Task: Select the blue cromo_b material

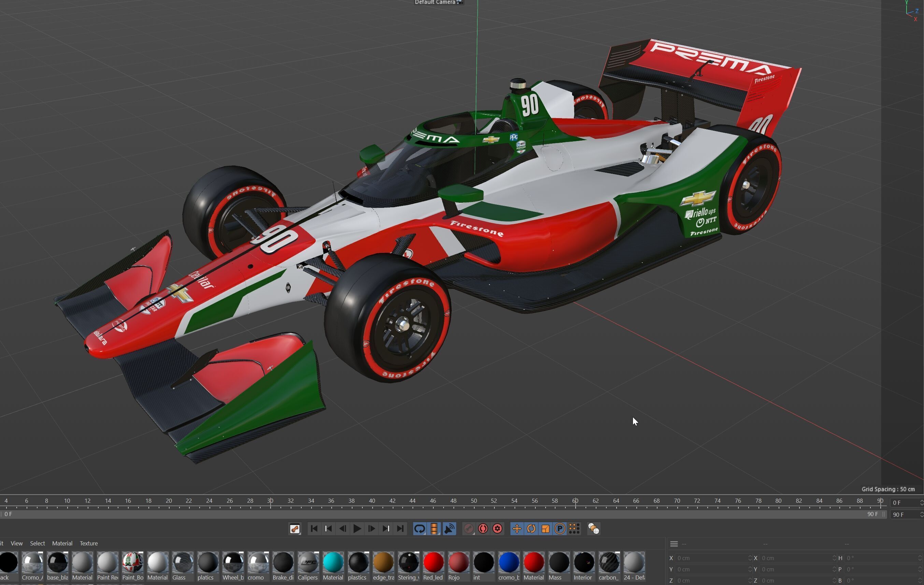Action: click(509, 562)
